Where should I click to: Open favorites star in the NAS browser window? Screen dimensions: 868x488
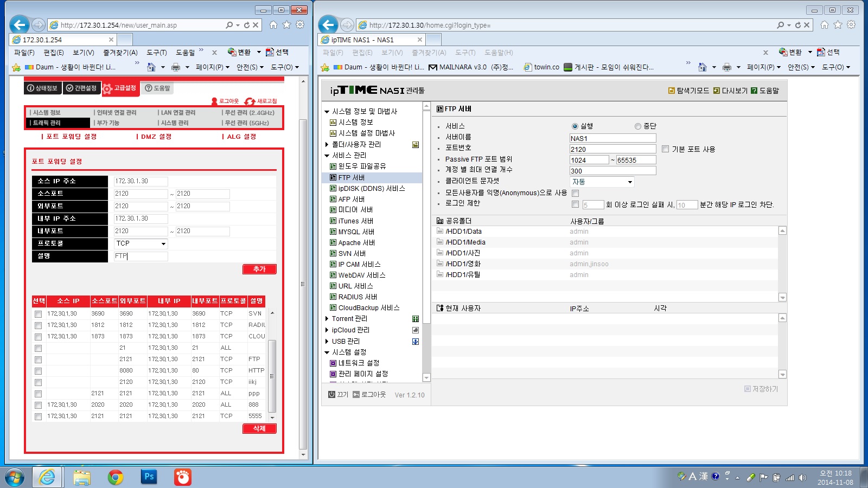coord(838,25)
